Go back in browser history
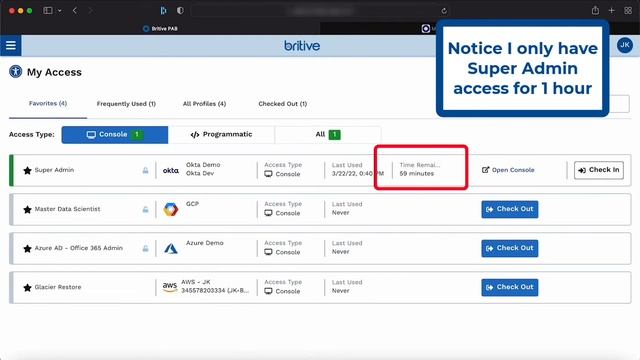Screen dimensions: 640x360 (x=75, y=11)
